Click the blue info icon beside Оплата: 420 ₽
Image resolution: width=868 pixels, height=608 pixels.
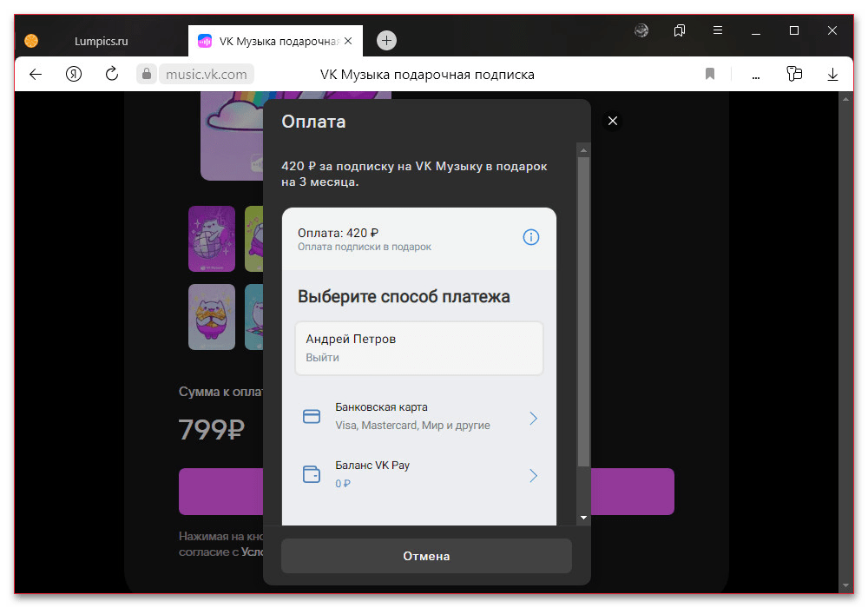click(x=531, y=237)
